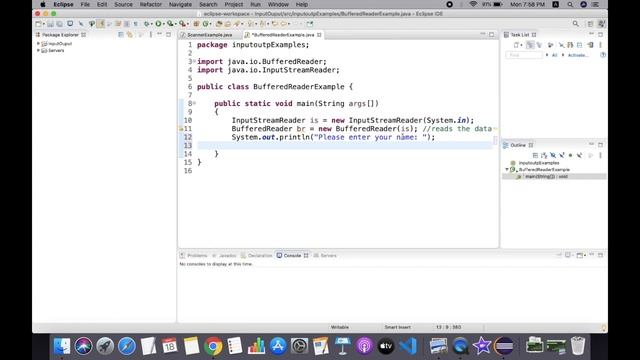
Task: Click the Task List help icon
Action: pyautogui.click(x=603, y=55)
